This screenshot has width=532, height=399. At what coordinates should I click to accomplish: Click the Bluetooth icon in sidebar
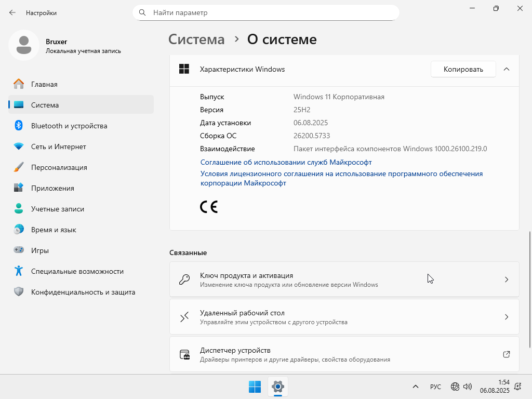click(19, 126)
